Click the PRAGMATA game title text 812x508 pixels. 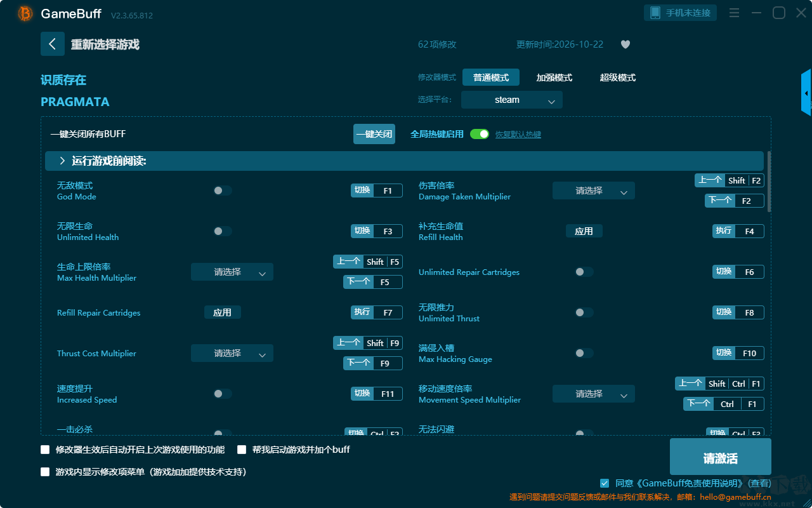click(x=75, y=102)
